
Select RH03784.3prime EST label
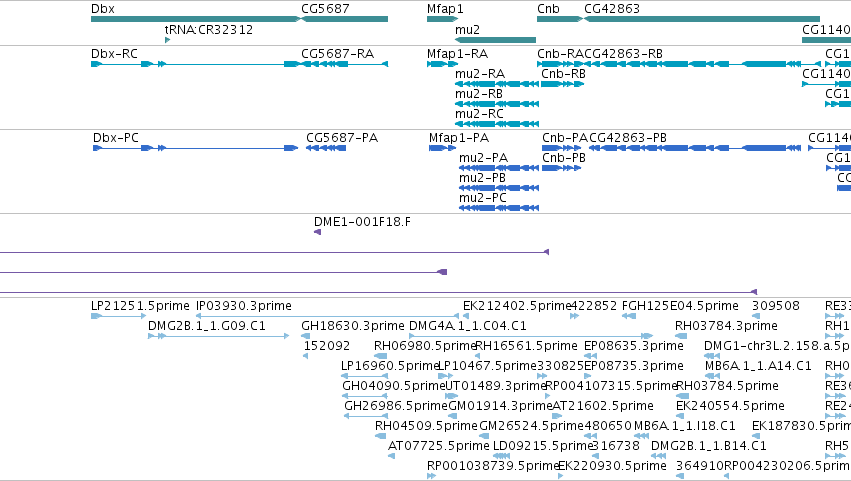pos(726,326)
